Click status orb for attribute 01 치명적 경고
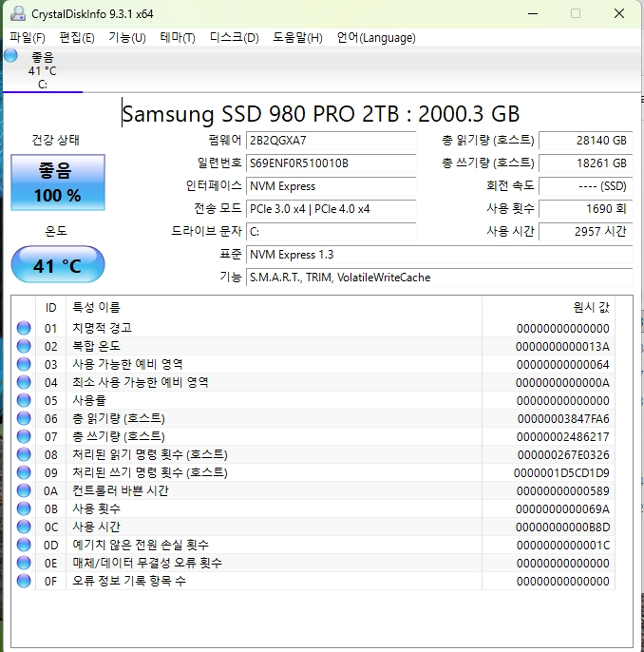Viewport: 644px width, 652px height. click(24, 328)
